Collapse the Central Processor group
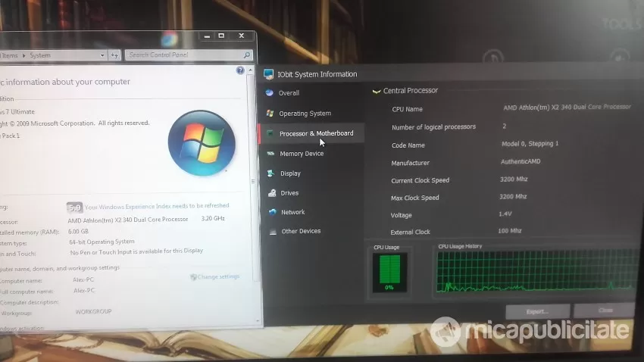The width and height of the screenshot is (644, 362). tap(377, 91)
